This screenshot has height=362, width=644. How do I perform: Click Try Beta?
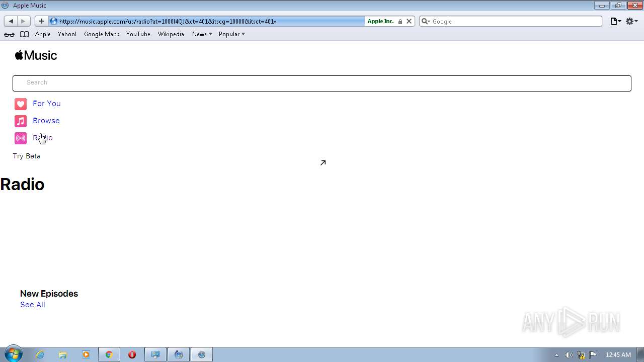click(x=27, y=156)
